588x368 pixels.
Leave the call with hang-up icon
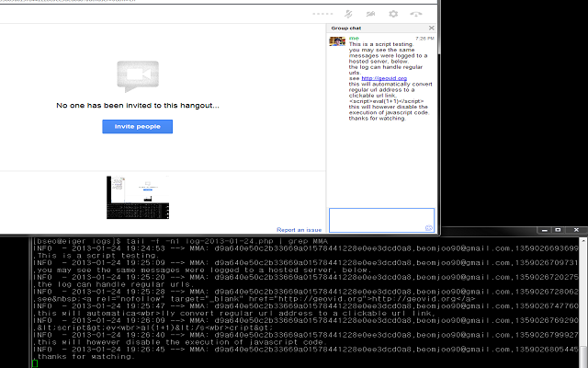coord(416,14)
